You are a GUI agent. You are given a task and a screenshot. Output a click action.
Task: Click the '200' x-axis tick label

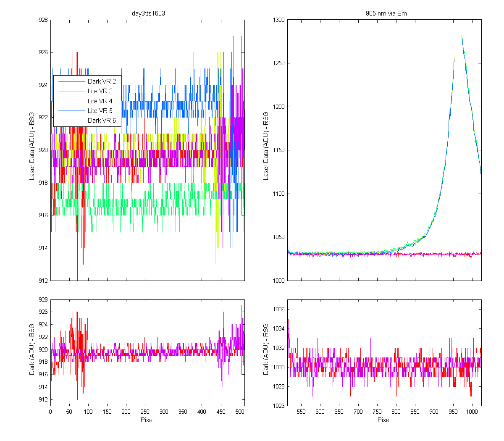pos(126,412)
